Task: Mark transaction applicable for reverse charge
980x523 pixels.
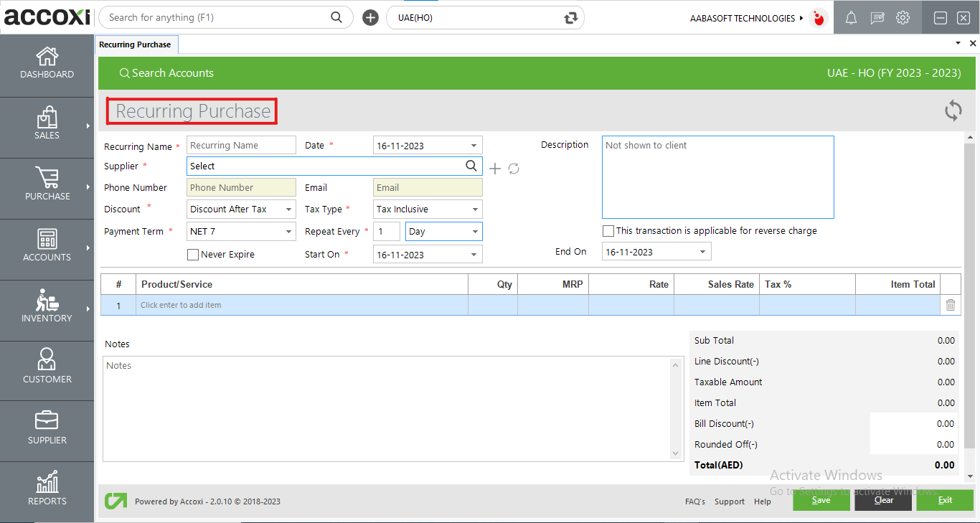Action: coord(608,231)
